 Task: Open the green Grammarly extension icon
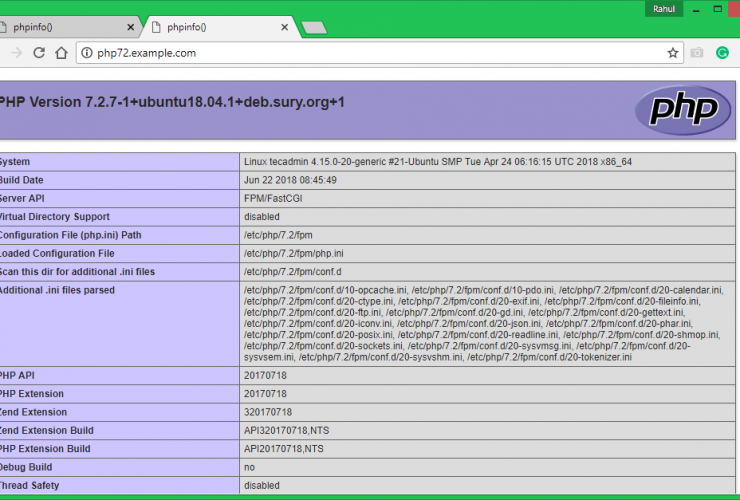coord(722,53)
